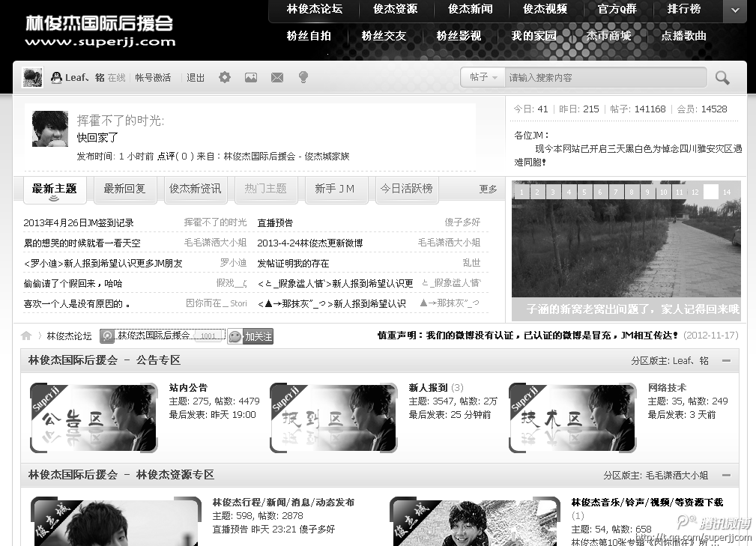This screenshot has height=546, width=756.
Task: Click the 林俊杰国际后援会 site logo
Action: click(x=100, y=31)
